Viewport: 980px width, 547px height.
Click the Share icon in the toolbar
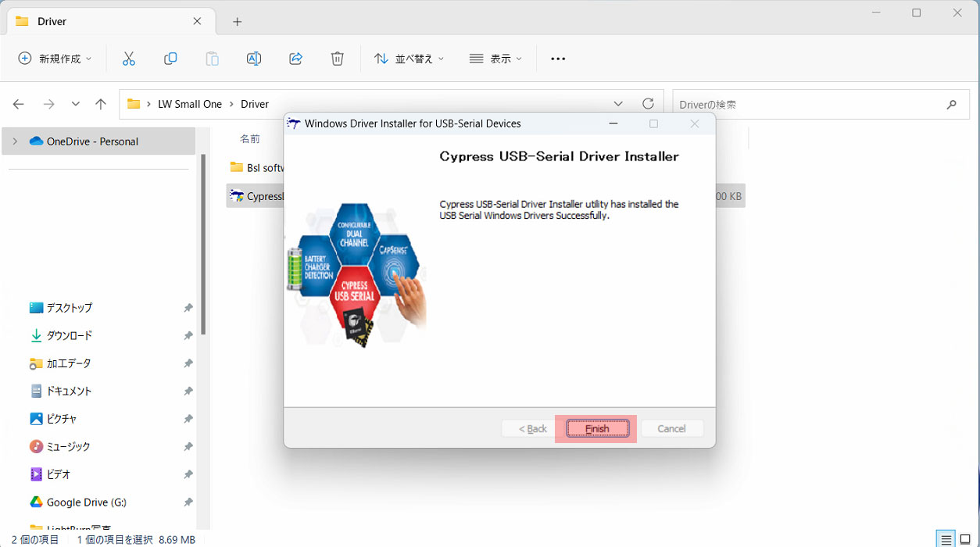pyautogui.click(x=295, y=59)
